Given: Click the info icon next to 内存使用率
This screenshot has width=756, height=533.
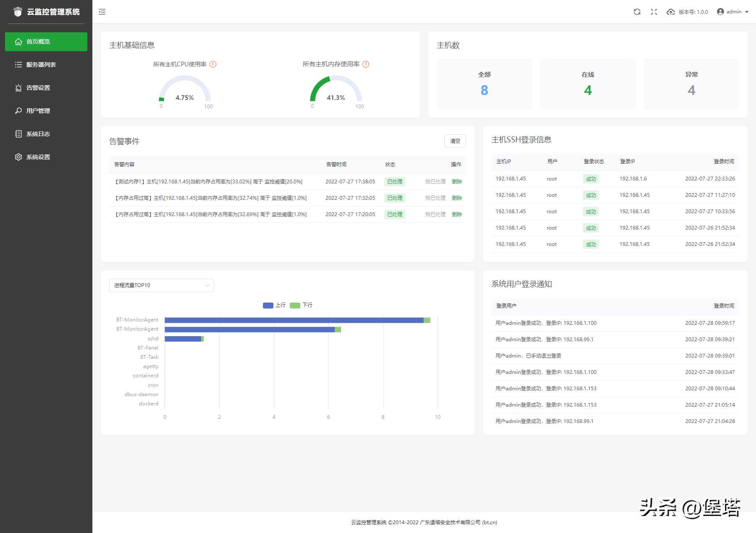Looking at the screenshot, I should click(366, 64).
